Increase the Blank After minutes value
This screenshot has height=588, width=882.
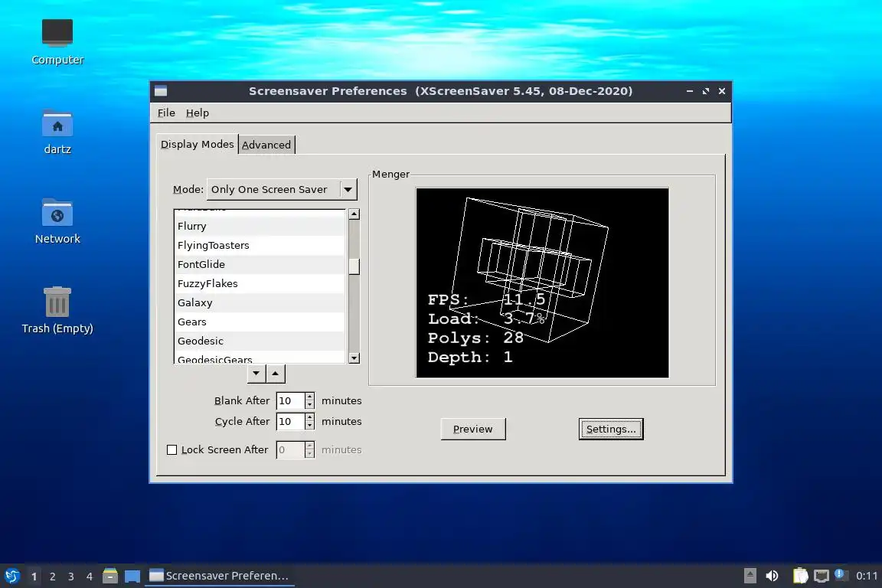click(x=309, y=397)
